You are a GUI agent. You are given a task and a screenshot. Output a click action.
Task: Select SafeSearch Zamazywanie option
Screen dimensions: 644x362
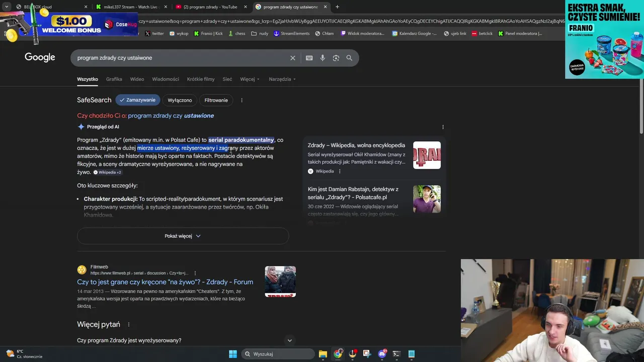(x=138, y=100)
